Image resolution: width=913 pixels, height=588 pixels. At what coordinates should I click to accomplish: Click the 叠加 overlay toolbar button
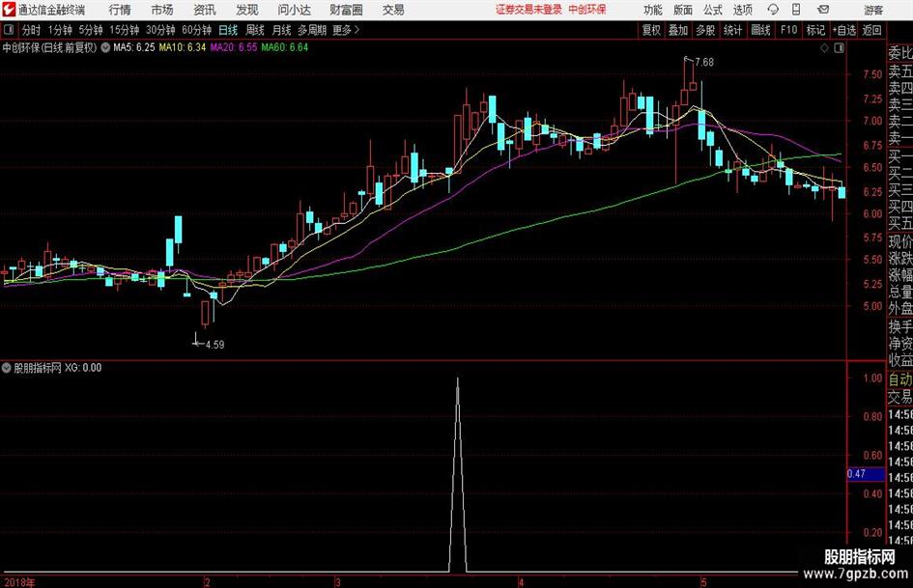[x=678, y=30]
